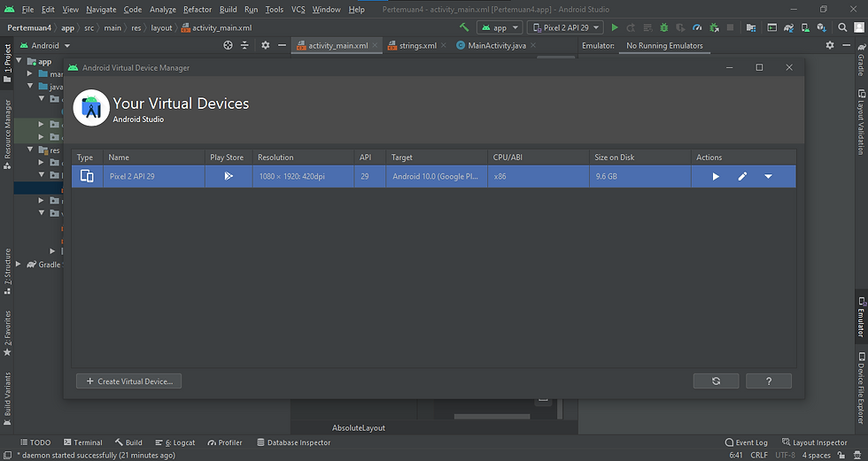The height and width of the screenshot is (461, 868).
Task: Open Emulator panel gear settings
Action: (x=830, y=45)
